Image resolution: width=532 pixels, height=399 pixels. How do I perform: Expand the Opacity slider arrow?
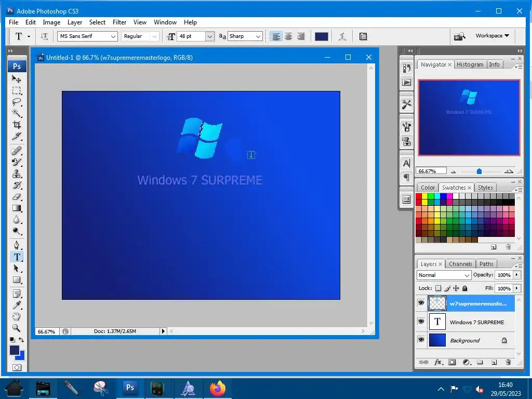[x=517, y=275]
